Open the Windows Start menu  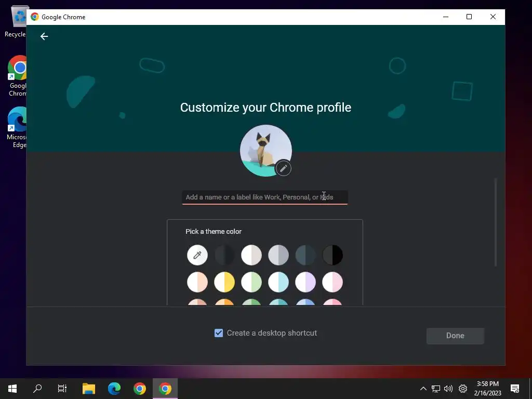click(12, 389)
